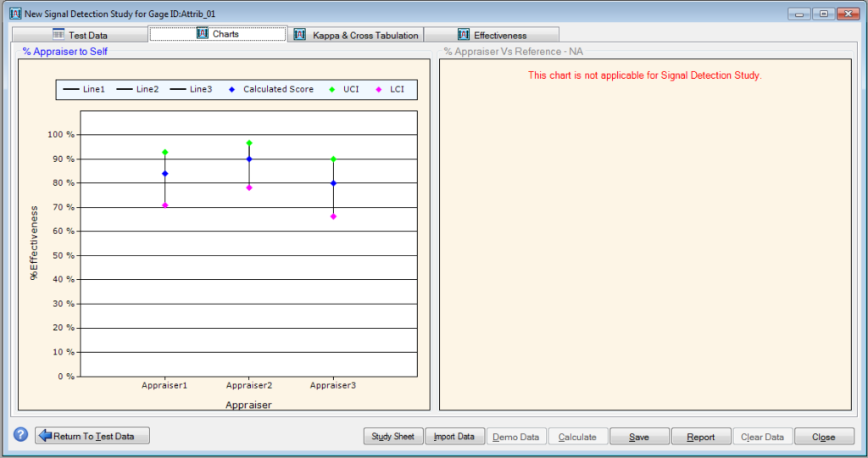
Task: Maximize the study window
Action: (x=822, y=14)
